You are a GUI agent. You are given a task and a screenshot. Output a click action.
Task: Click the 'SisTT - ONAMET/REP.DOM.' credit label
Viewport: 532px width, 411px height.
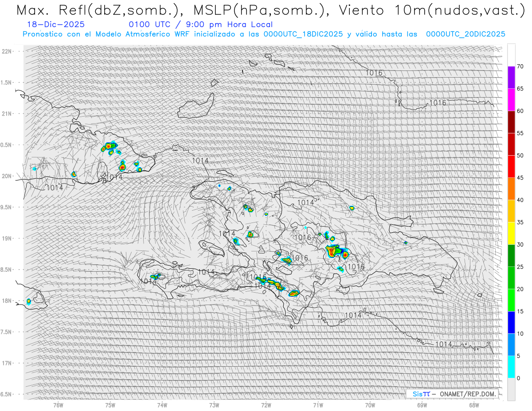point(452,394)
